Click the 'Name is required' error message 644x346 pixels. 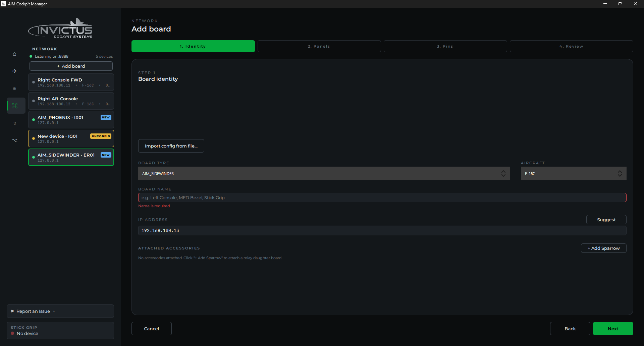tap(154, 206)
